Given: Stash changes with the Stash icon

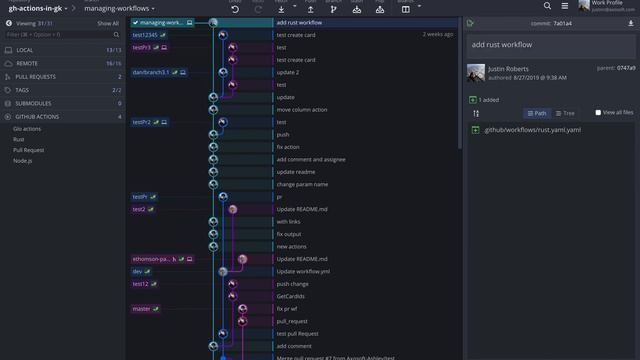Looking at the screenshot, I should coord(357,9).
